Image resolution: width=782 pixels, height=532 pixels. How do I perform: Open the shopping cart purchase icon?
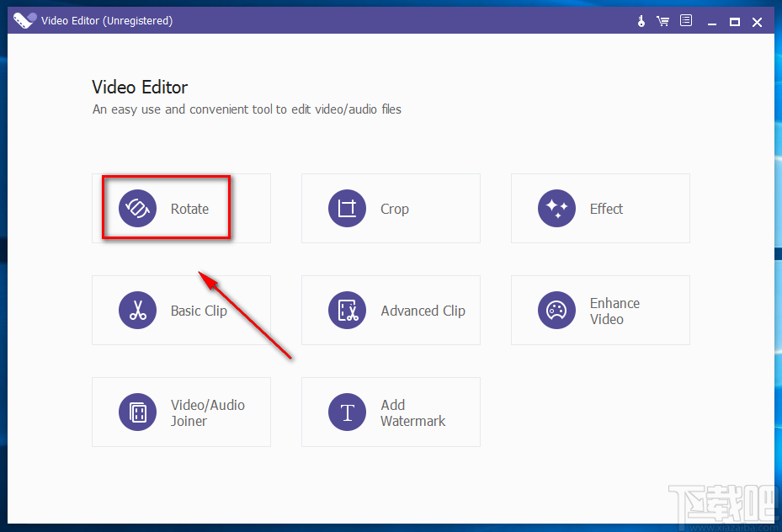pyautogui.click(x=662, y=21)
